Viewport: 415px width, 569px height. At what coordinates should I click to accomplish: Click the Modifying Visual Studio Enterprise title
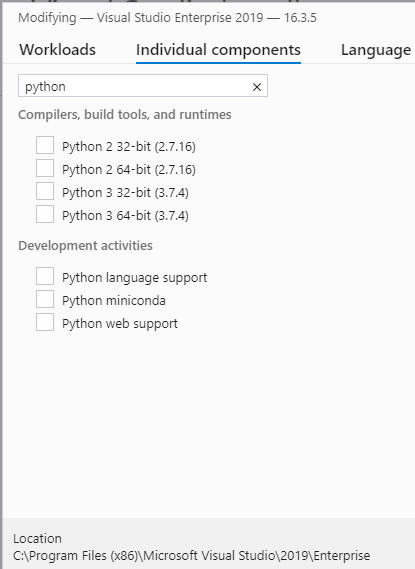[x=167, y=17]
